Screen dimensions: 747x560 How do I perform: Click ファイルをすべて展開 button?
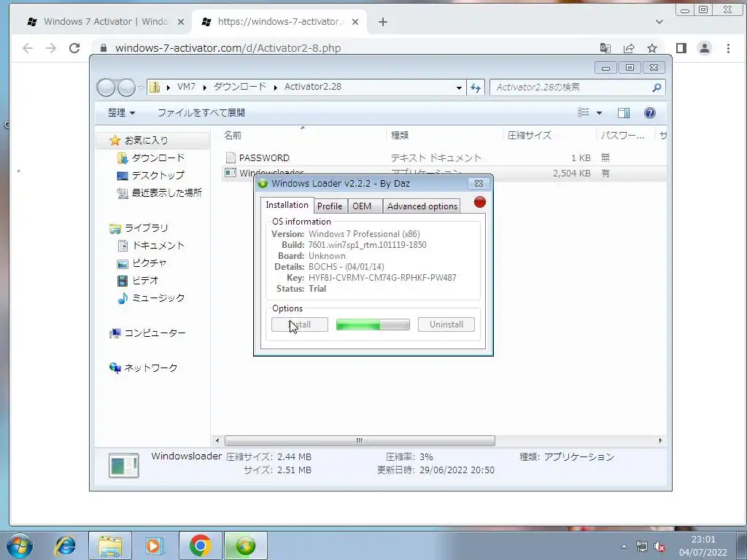click(x=201, y=113)
